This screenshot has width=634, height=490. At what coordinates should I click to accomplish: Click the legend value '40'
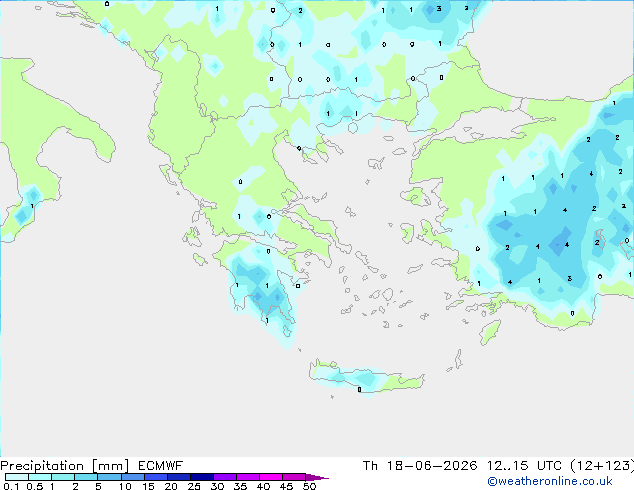pos(263,486)
